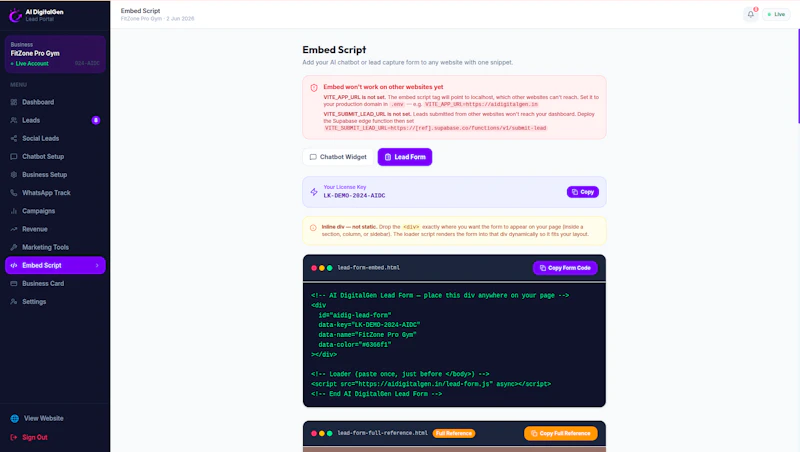Expand the Embed Script menu chevron
This screenshot has width=800, height=452.
tap(97, 265)
